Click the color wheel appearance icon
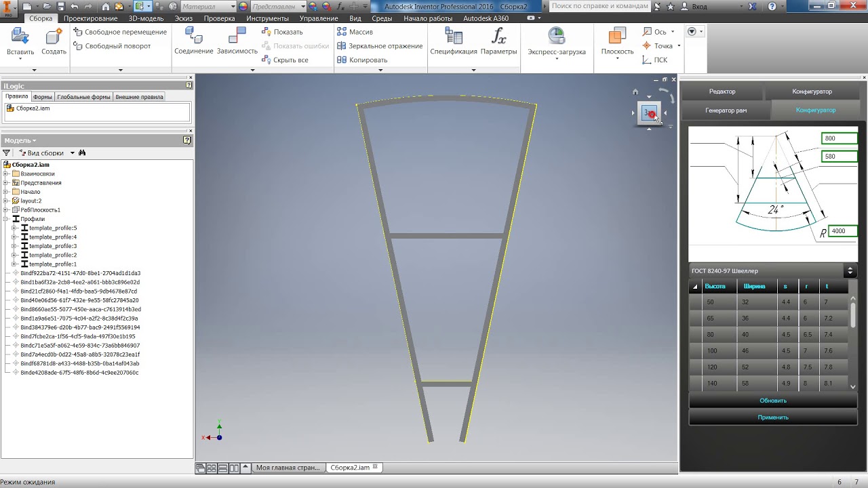This screenshot has height=488, width=868. click(243, 6)
